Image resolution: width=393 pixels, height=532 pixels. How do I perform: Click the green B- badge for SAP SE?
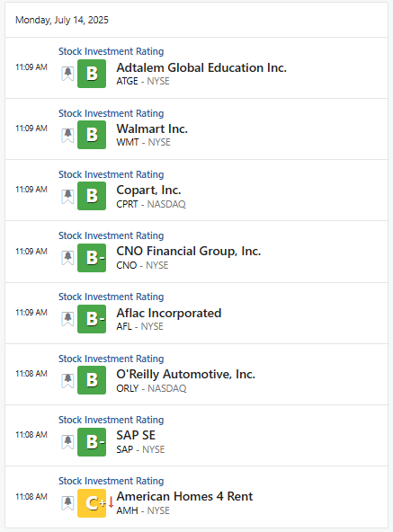pos(92,442)
